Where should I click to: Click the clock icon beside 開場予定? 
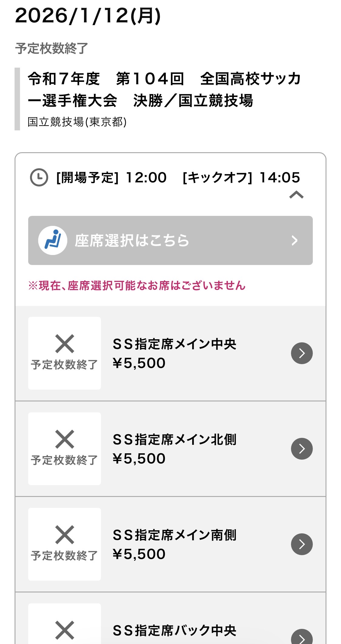[39, 177]
